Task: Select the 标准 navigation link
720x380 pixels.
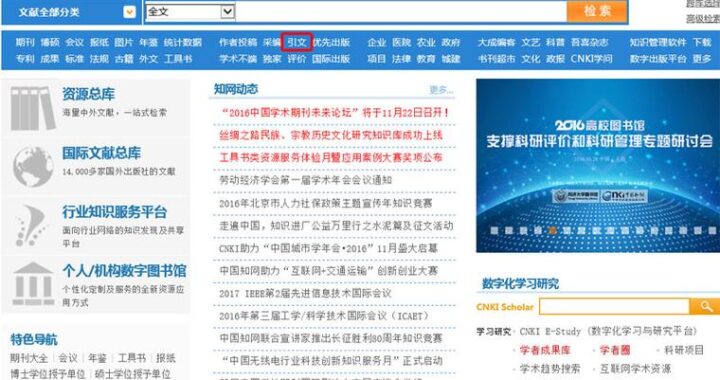Action: (x=74, y=59)
